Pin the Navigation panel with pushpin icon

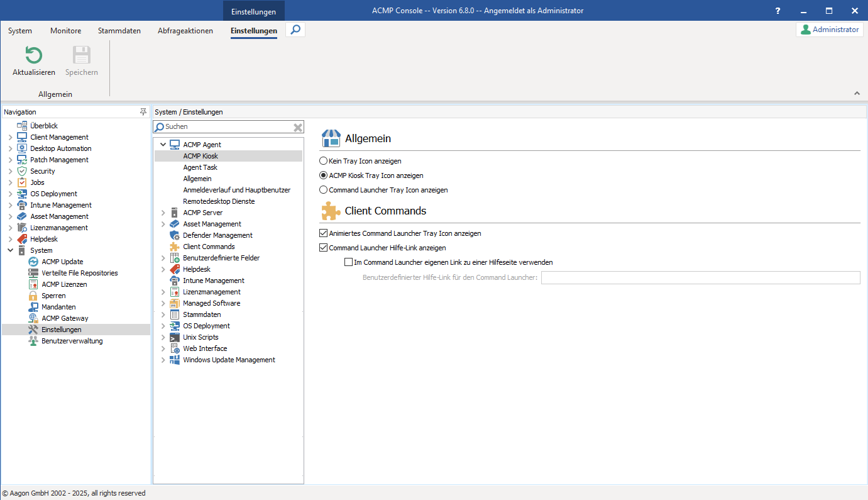pos(143,112)
